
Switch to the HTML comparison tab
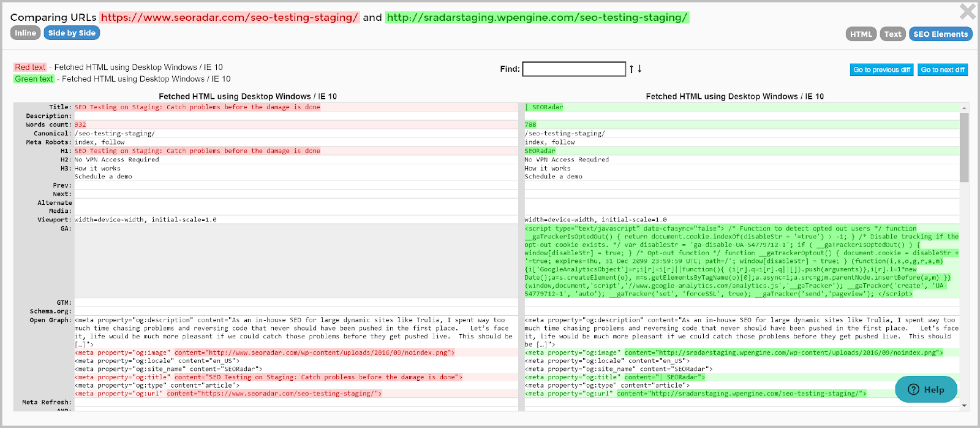pyautogui.click(x=861, y=34)
